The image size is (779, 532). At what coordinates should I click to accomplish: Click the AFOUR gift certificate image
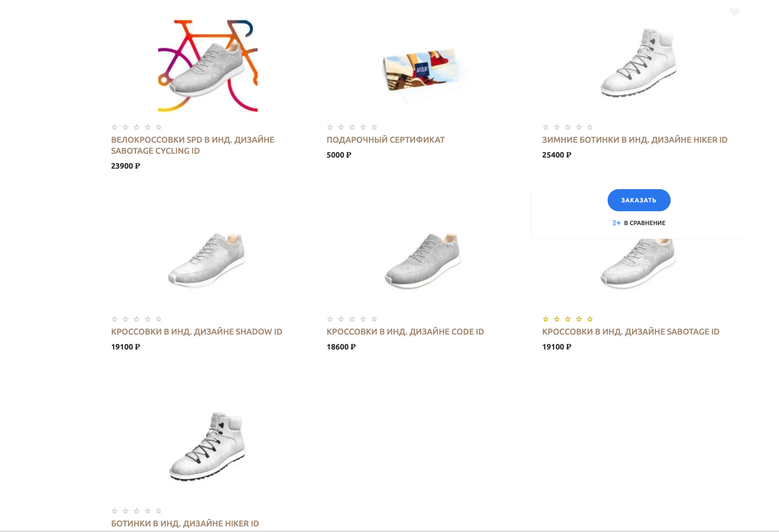423,72
